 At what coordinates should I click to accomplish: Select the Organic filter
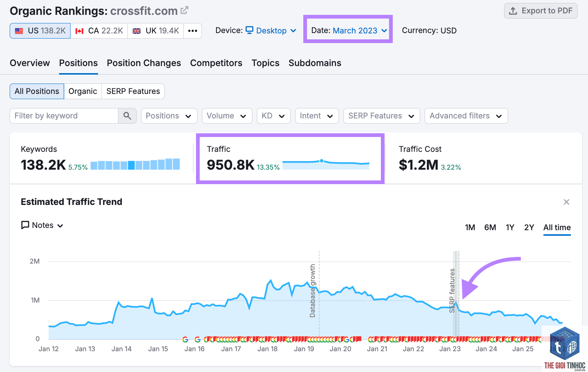[83, 91]
